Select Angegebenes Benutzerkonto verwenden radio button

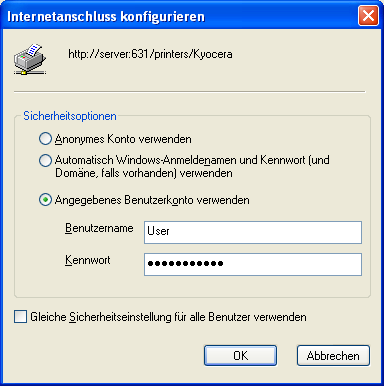coord(45,200)
